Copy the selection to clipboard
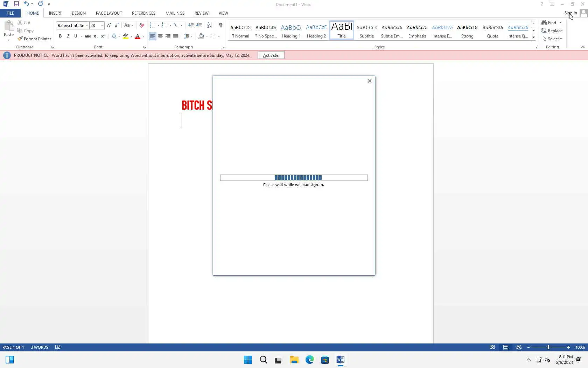588x368 pixels. 25,31
